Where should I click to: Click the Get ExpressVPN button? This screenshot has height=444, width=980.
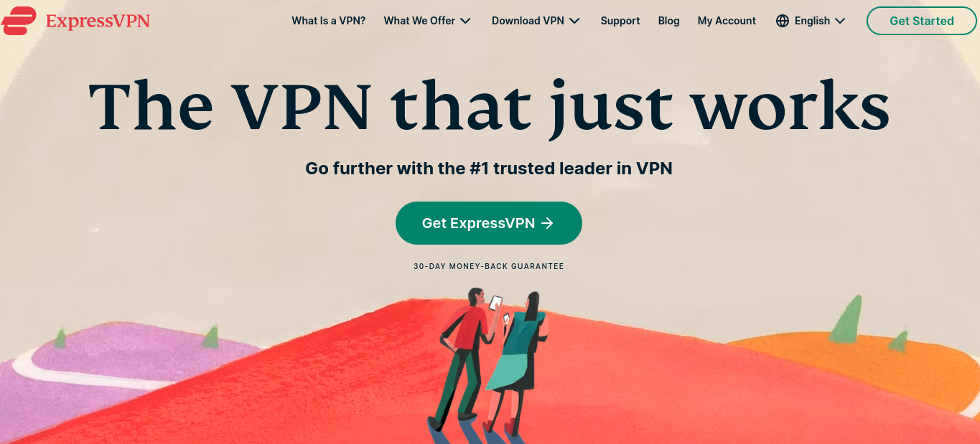click(x=488, y=223)
